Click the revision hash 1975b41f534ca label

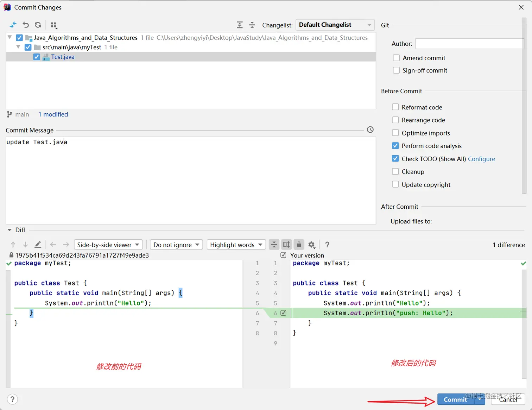pyautogui.click(x=82, y=255)
